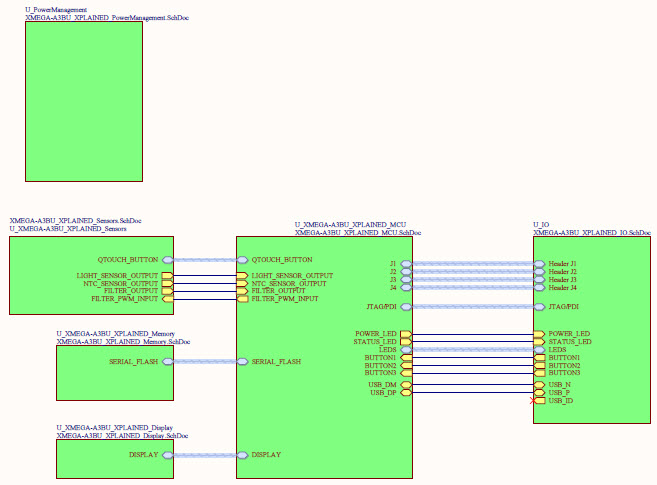
Task: Select the Header J2 port symbol on IO sheet
Action: coord(539,272)
